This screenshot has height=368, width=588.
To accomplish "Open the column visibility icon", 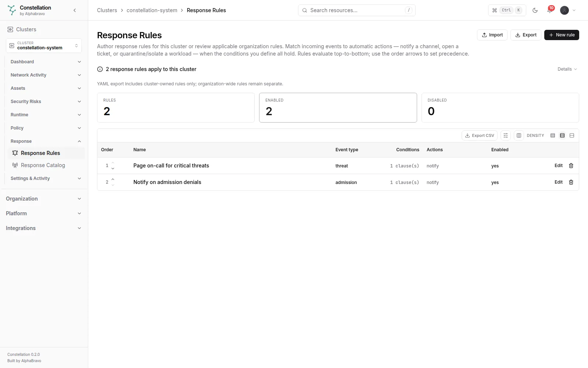I will tap(519, 135).
